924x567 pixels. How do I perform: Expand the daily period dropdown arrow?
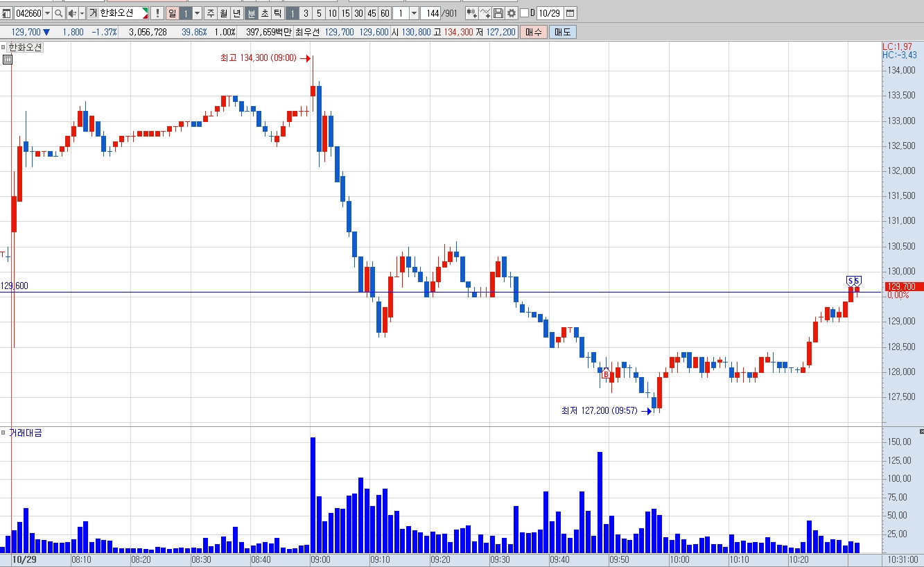[197, 13]
